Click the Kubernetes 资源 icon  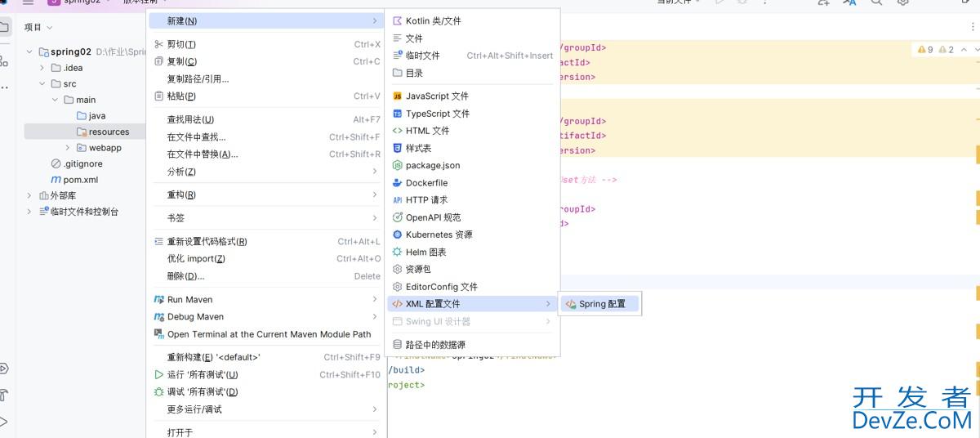tap(398, 235)
